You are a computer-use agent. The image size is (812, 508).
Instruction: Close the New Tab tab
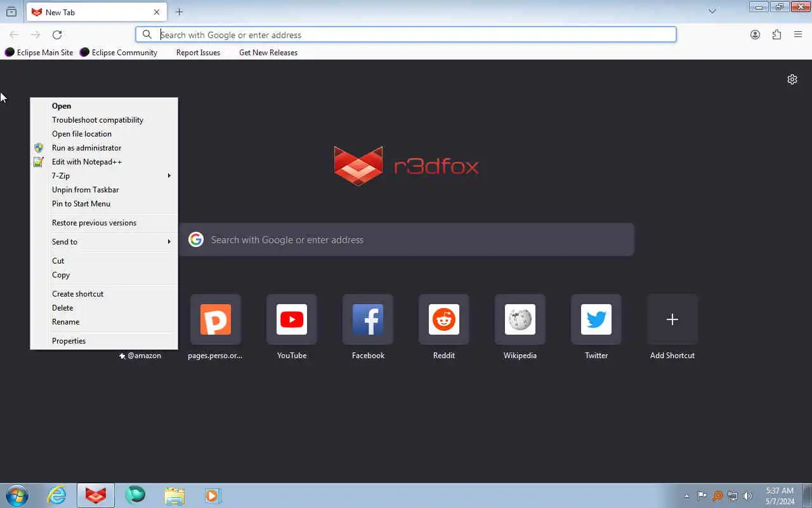click(x=157, y=12)
